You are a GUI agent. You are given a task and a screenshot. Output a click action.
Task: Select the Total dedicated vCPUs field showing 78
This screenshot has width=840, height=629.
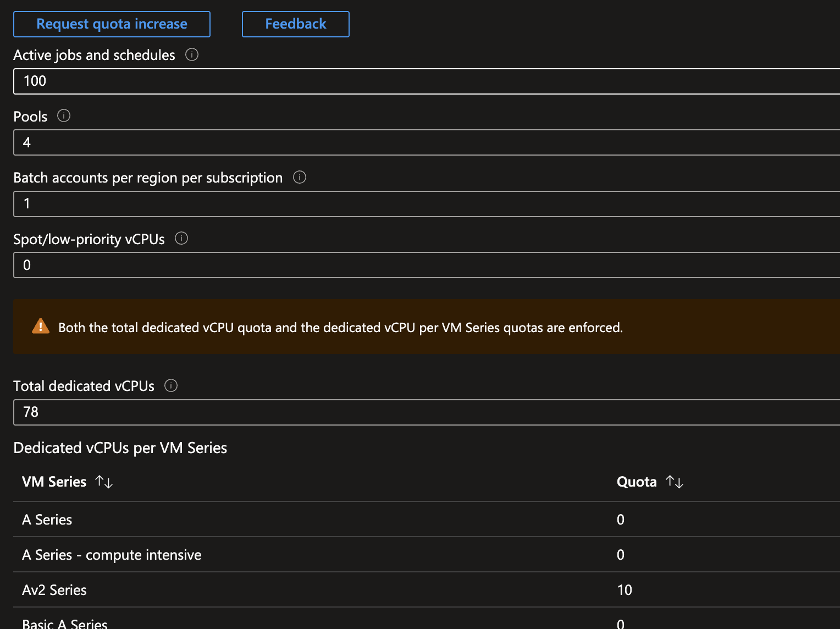pyautogui.click(x=427, y=412)
